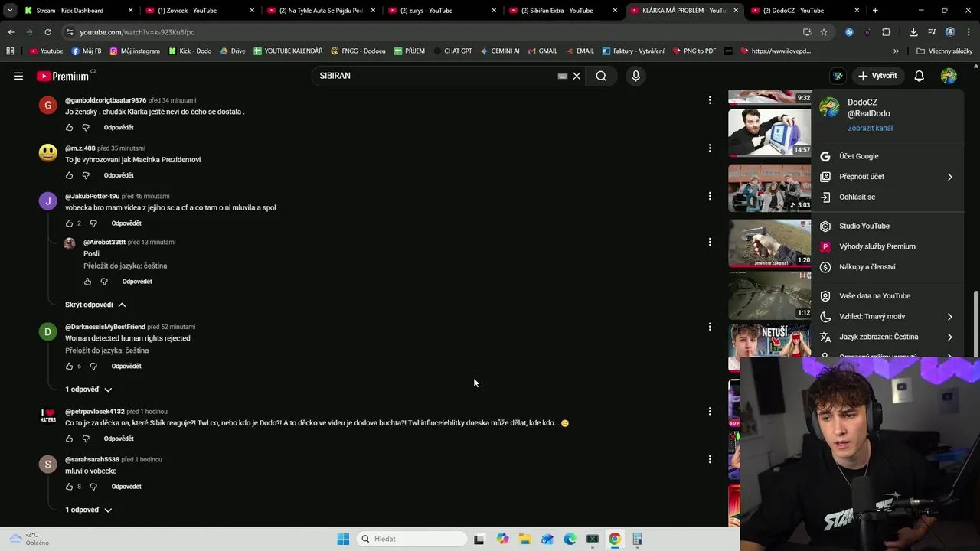This screenshot has width=980, height=551.
Task: Click Zobrazit kanál link
Action: coord(870,128)
